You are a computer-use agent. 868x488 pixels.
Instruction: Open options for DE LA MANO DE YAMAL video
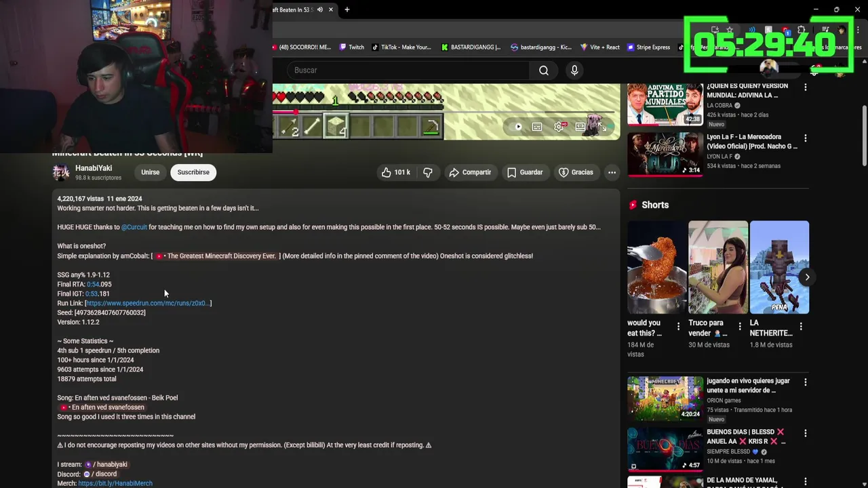805,482
